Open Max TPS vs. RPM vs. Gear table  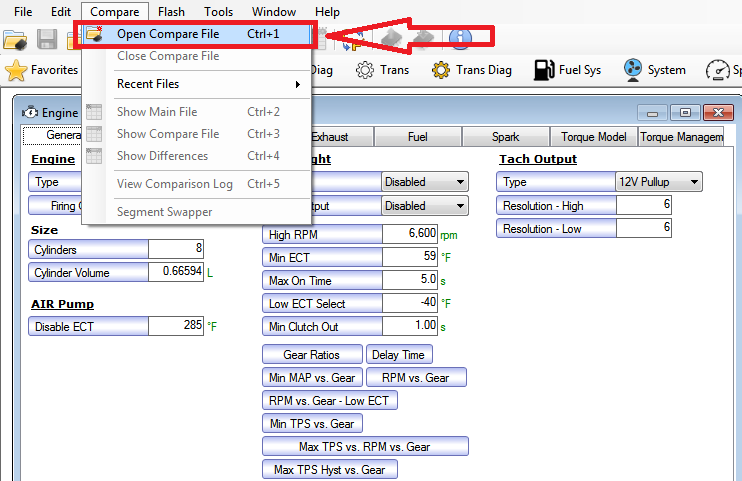pos(365,447)
